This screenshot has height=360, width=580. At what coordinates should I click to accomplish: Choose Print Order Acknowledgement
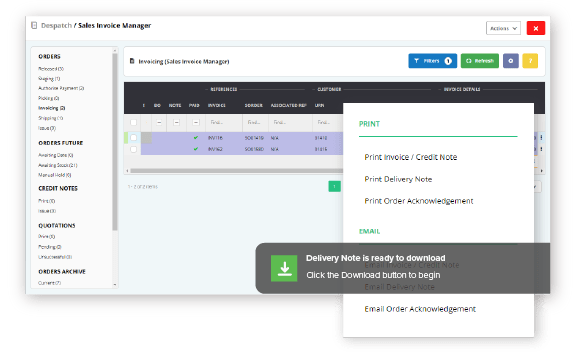pos(419,201)
